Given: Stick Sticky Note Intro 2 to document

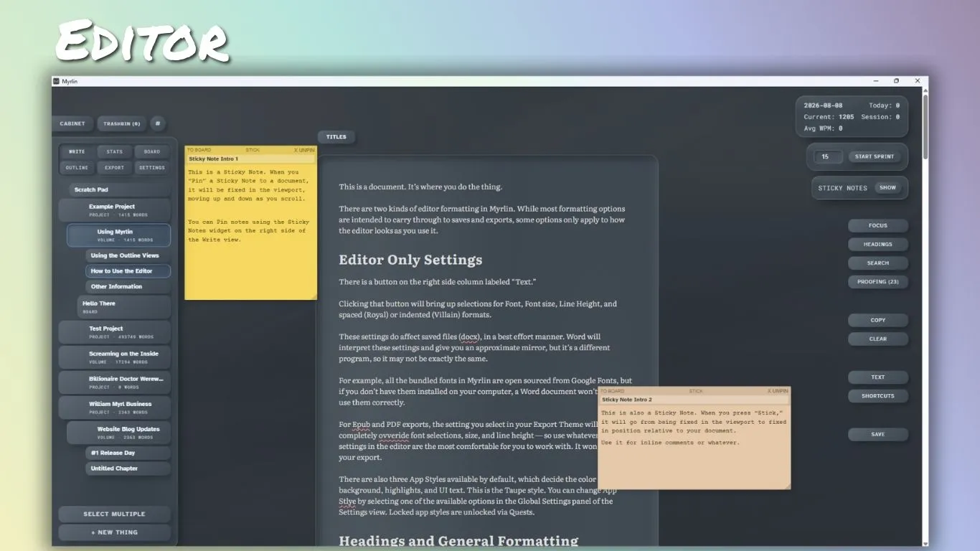Looking at the screenshot, I should coord(696,391).
